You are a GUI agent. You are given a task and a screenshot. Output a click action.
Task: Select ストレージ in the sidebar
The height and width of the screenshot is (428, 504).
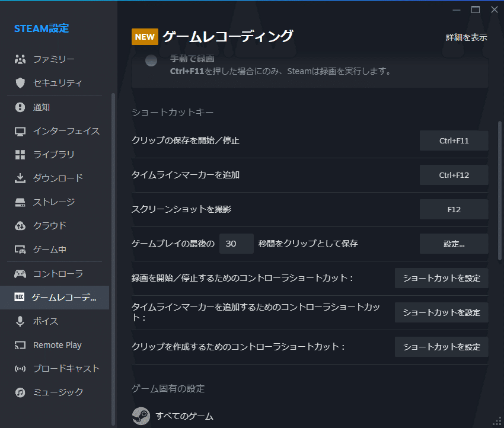pos(55,202)
